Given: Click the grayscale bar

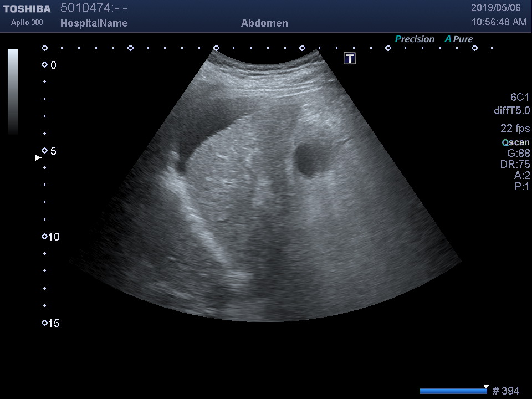Looking at the screenshot, I should click(x=13, y=91).
